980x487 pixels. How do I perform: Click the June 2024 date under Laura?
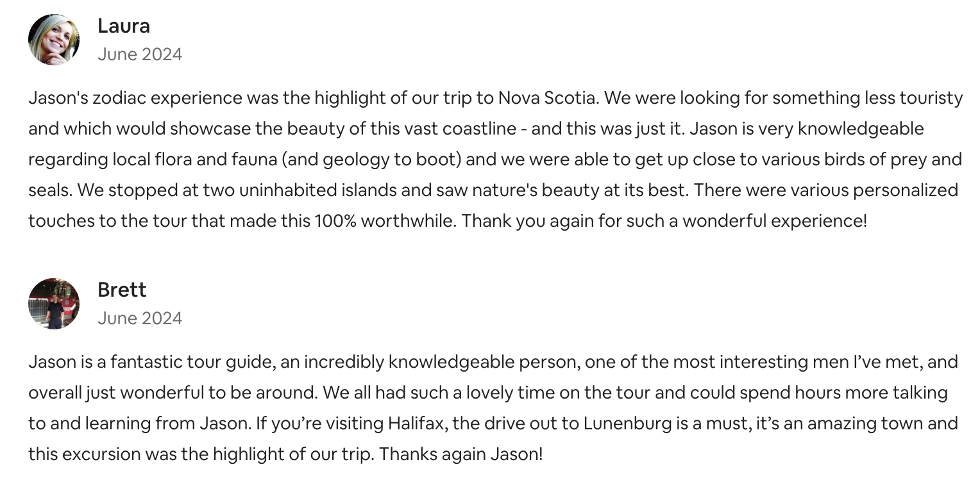(x=140, y=54)
